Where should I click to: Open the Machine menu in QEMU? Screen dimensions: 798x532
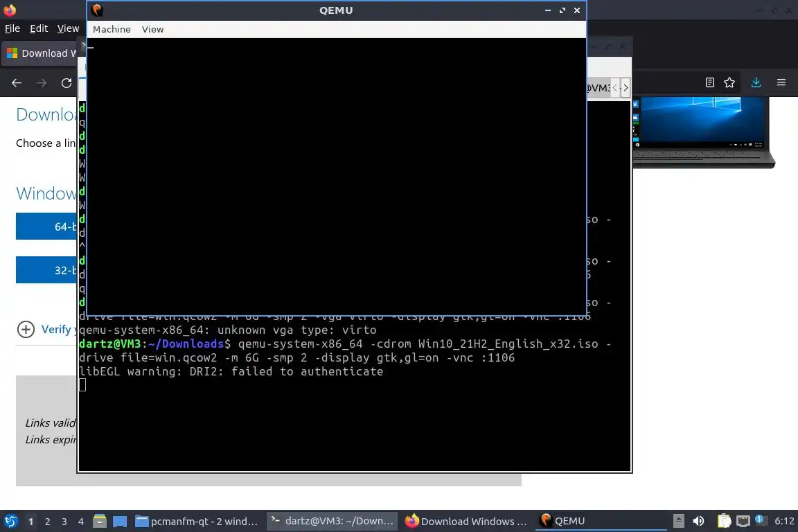click(x=112, y=30)
